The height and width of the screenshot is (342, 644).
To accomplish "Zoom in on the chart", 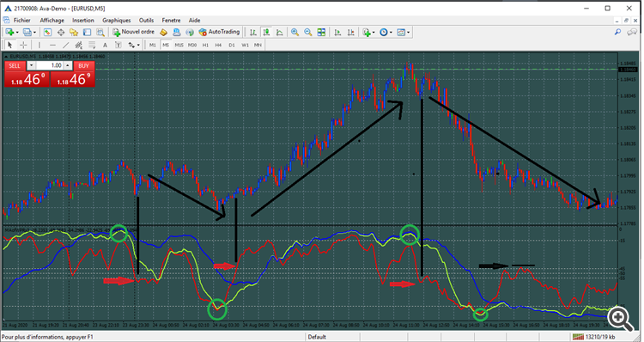I will pos(295,32).
